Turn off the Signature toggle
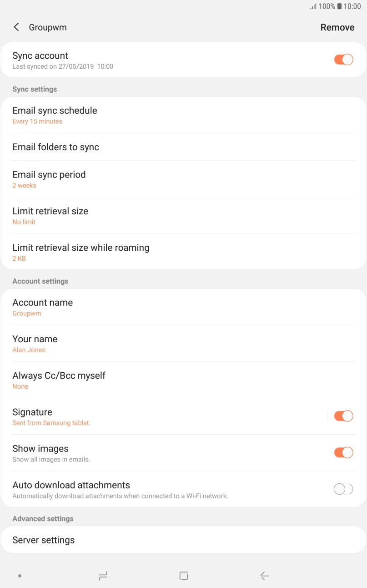This screenshot has height=588, width=367. coord(343,416)
